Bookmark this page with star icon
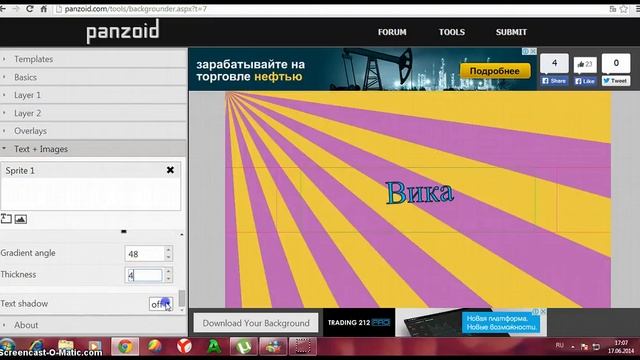This screenshot has height=360, width=640. coord(624,9)
